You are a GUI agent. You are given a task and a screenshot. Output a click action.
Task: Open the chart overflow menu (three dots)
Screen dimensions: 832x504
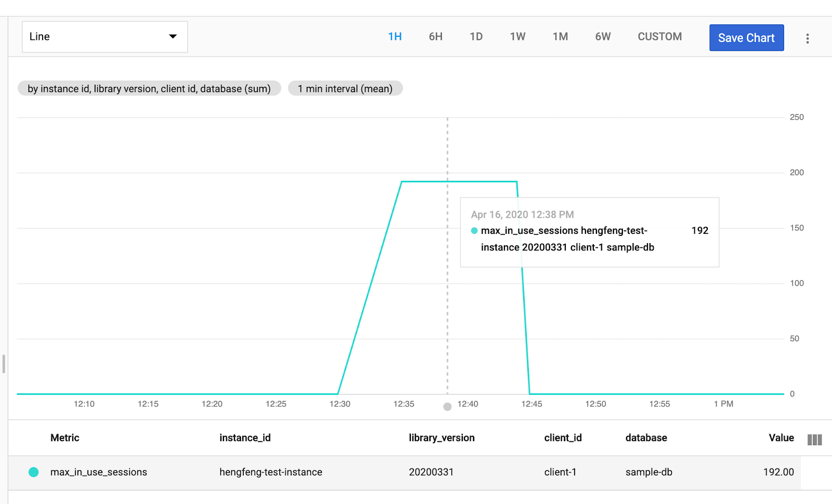click(807, 37)
